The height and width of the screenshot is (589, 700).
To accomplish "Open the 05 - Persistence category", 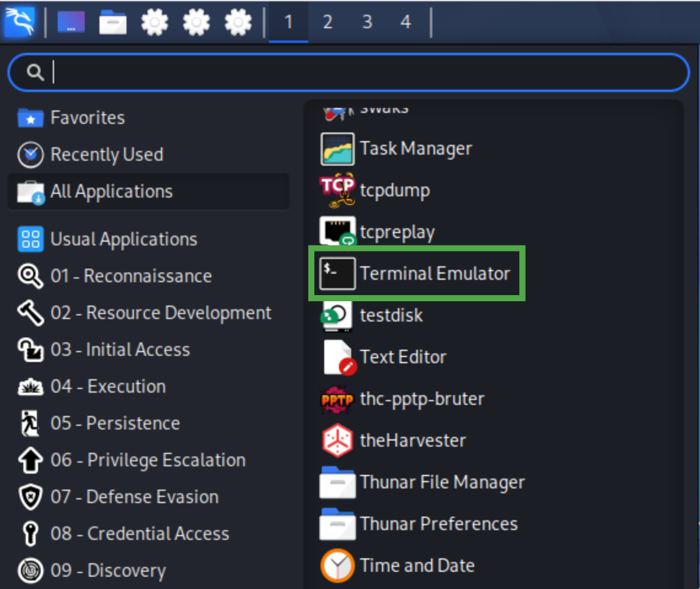I will (x=149, y=423).
